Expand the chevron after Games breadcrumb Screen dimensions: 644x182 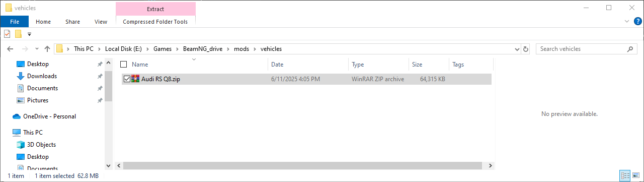pos(177,49)
